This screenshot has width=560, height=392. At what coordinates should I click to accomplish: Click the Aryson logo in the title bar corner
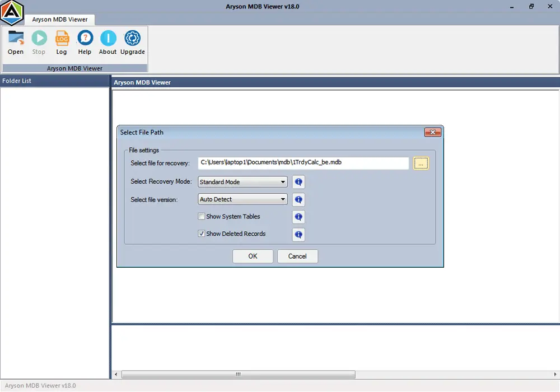tap(12, 12)
